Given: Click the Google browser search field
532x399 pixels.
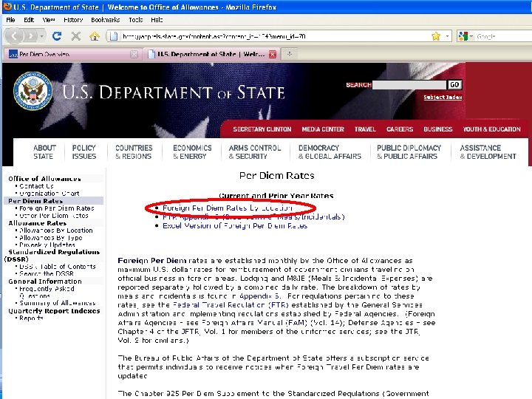Looking at the screenshot, I should [503, 36].
